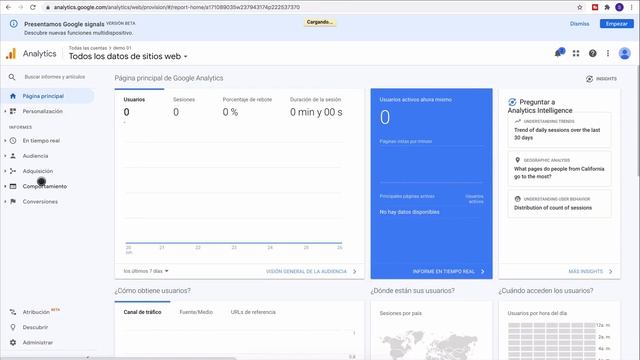The height and width of the screenshot is (360, 640).
Task: Open the Analytics account avatar
Action: (624, 53)
